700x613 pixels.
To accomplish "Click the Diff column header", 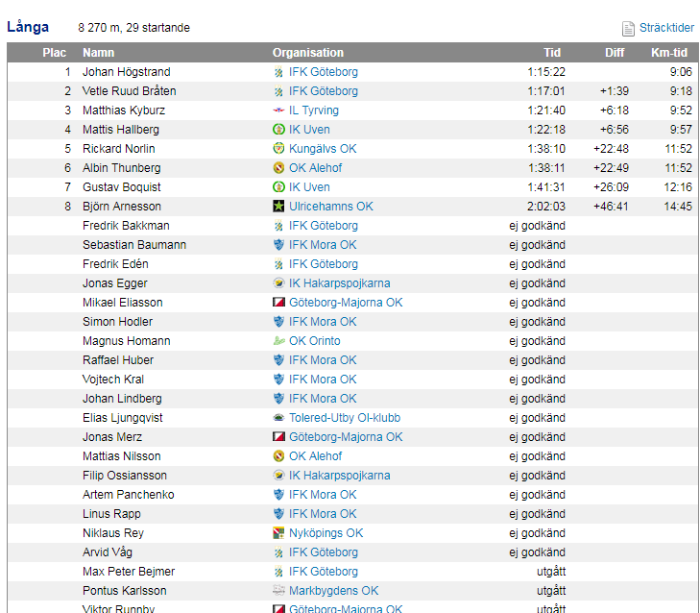I will click(615, 53).
